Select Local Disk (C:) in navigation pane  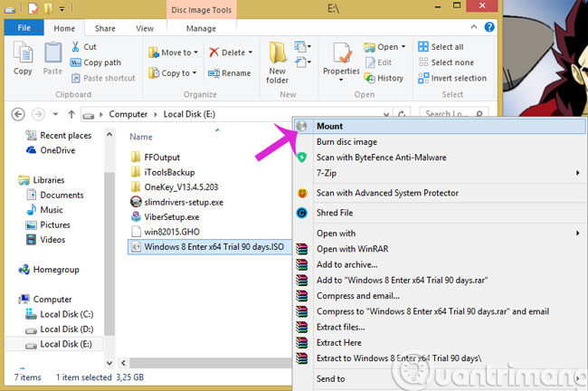pos(66,314)
